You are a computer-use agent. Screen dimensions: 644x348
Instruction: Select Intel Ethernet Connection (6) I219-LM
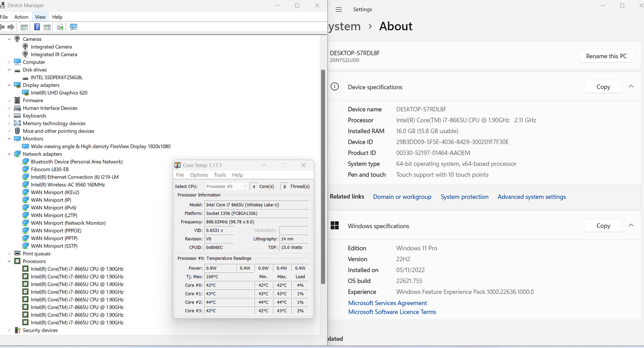(x=74, y=177)
